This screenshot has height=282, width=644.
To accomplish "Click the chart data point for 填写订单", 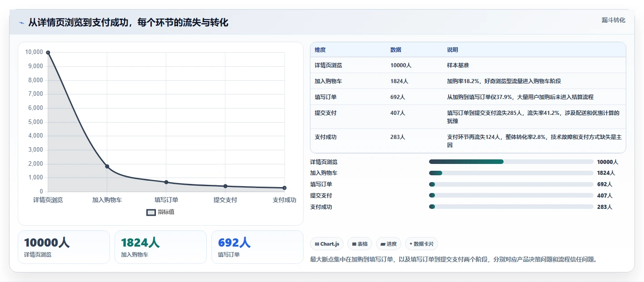I will point(166,182).
